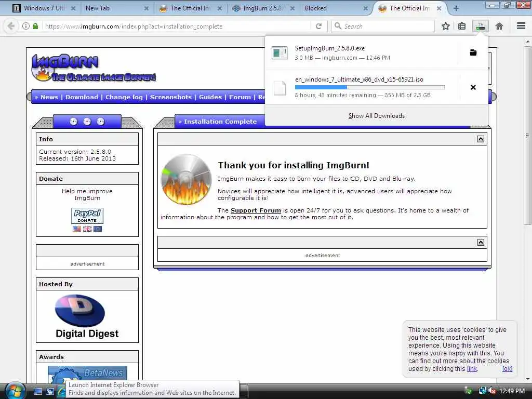Image resolution: width=532 pixels, height=399 pixels.
Task: Open a new tab with plus button
Action: [456, 8]
